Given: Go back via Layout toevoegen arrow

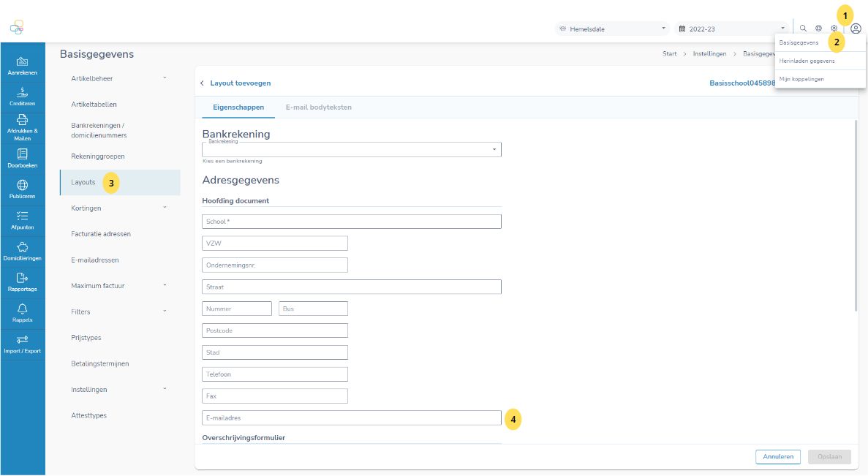Looking at the screenshot, I should pyautogui.click(x=203, y=83).
